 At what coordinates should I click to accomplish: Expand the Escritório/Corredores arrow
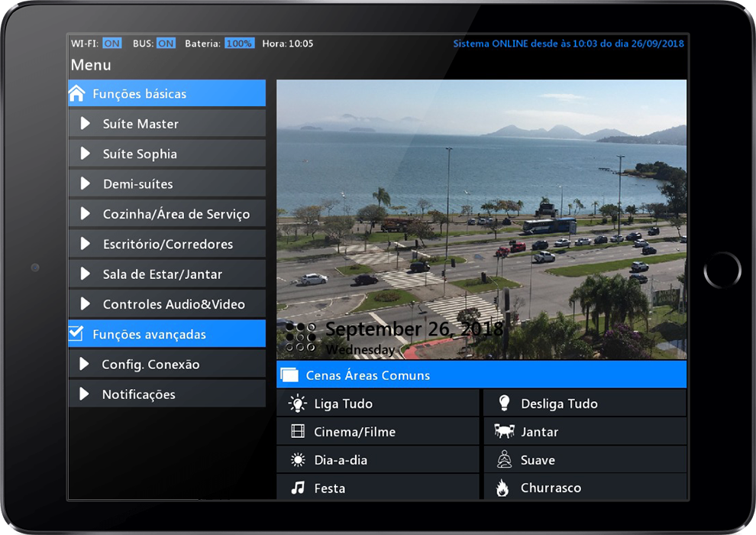click(x=86, y=244)
